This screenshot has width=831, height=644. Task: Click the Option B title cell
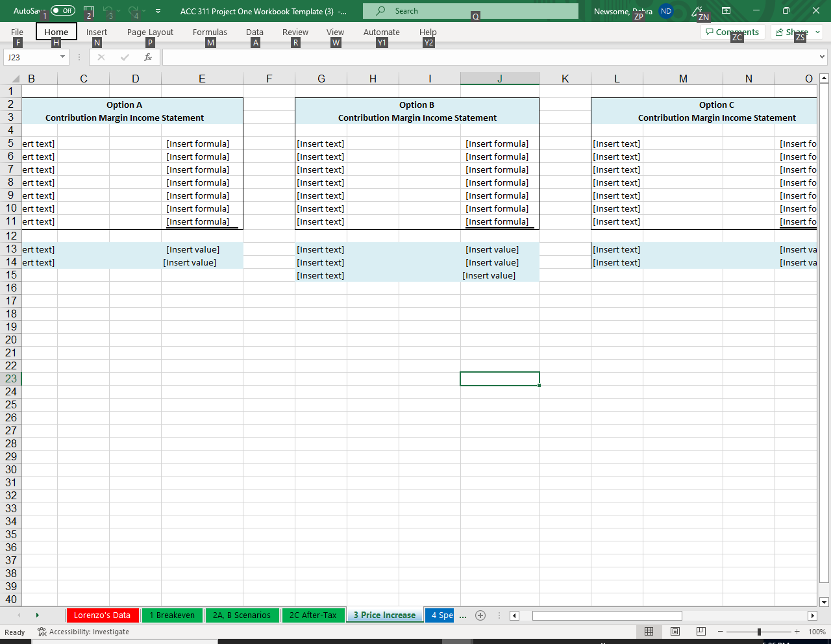click(x=417, y=105)
